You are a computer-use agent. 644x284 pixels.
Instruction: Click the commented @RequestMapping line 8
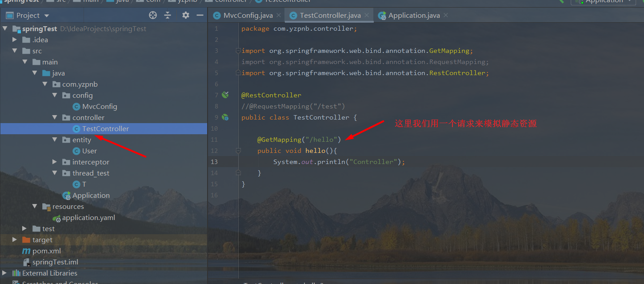(x=293, y=106)
